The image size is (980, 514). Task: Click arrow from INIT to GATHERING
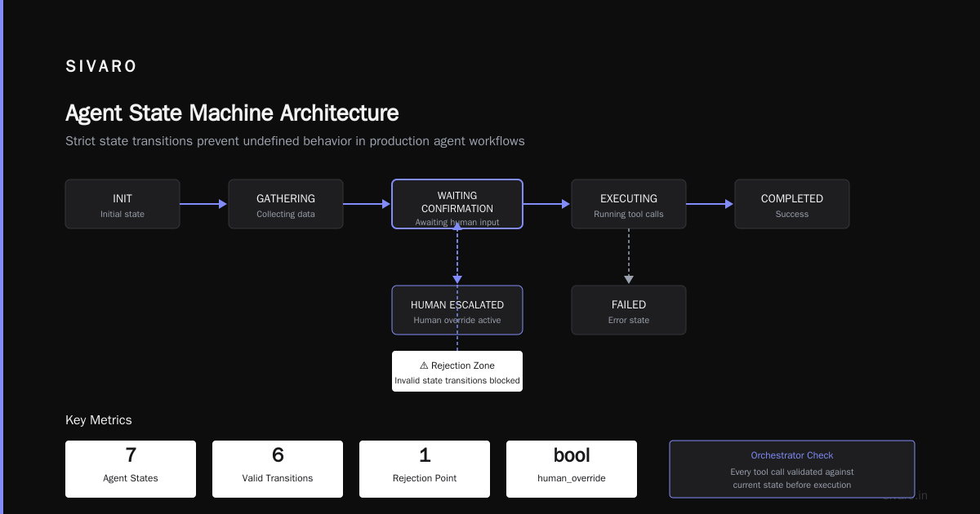tap(203, 204)
